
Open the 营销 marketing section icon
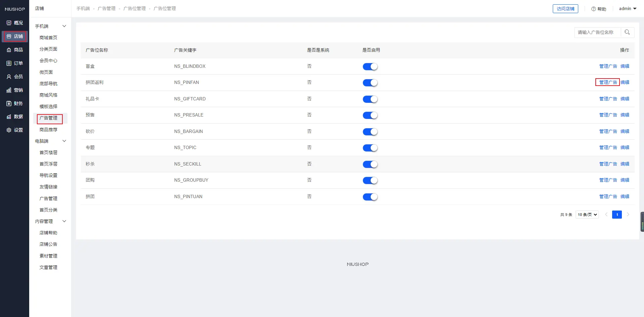tap(9, 90)
